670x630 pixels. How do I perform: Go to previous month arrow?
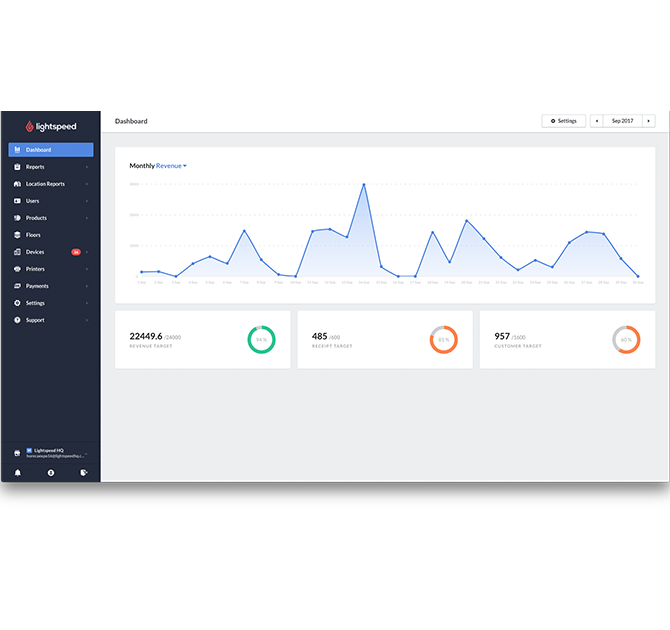(x=597, y=121)
